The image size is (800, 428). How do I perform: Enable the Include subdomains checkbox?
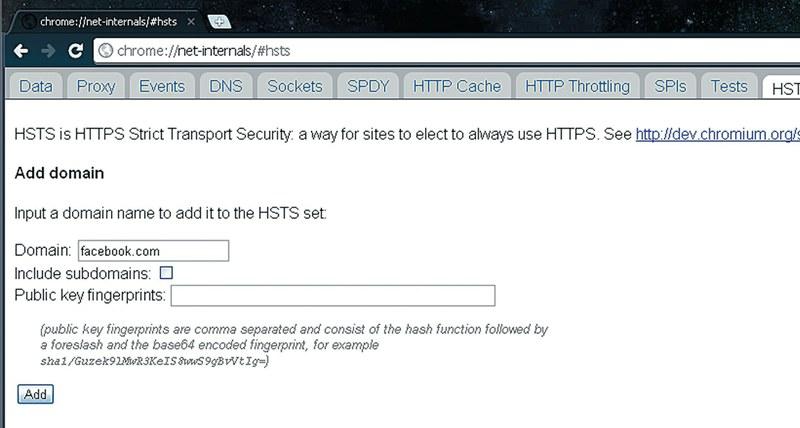167,272
